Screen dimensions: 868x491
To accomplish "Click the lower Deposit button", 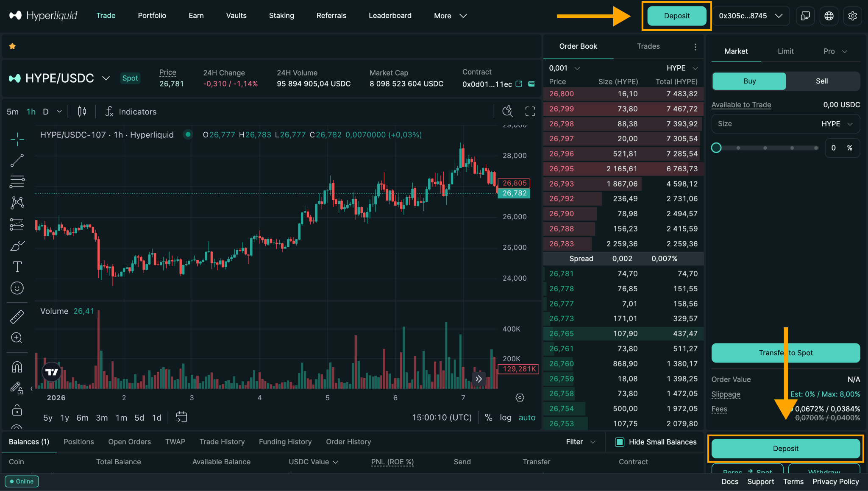I will 785,449.
